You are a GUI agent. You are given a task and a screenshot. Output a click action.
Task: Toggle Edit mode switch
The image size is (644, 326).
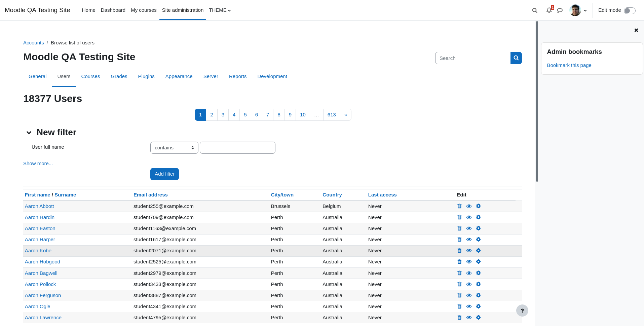(630, 11)
